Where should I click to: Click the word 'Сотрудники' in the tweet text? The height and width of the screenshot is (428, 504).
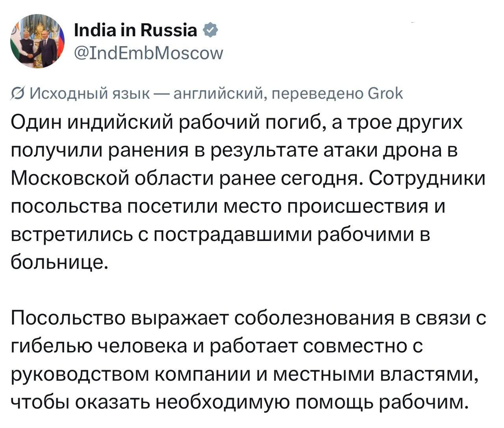(427, 179)
